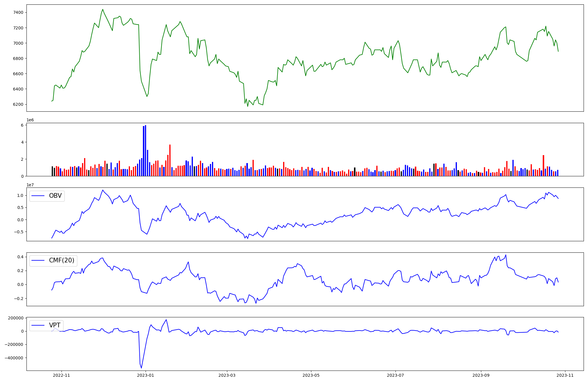The image size is (588, 382).
Task: Click the -400000 VPT axis label
Action: click(14, 358)
